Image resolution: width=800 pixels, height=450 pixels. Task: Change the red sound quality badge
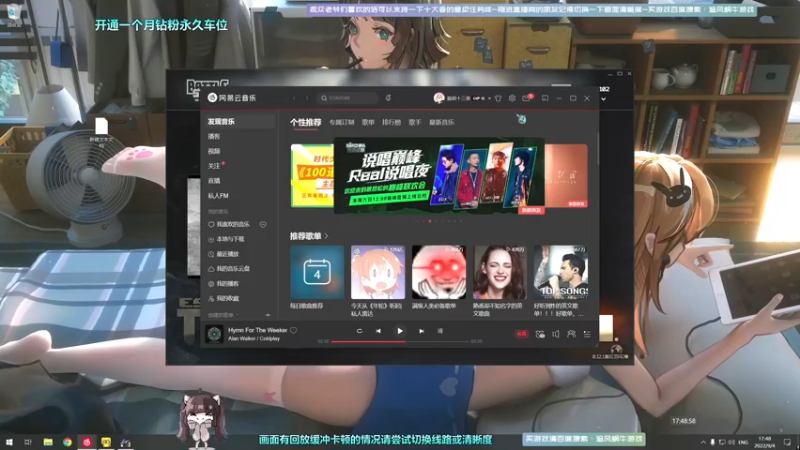coord(521,334)
